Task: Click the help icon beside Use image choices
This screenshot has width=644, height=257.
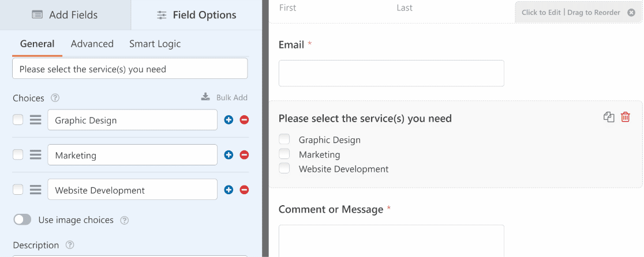Action: click(x=125, y=221)
